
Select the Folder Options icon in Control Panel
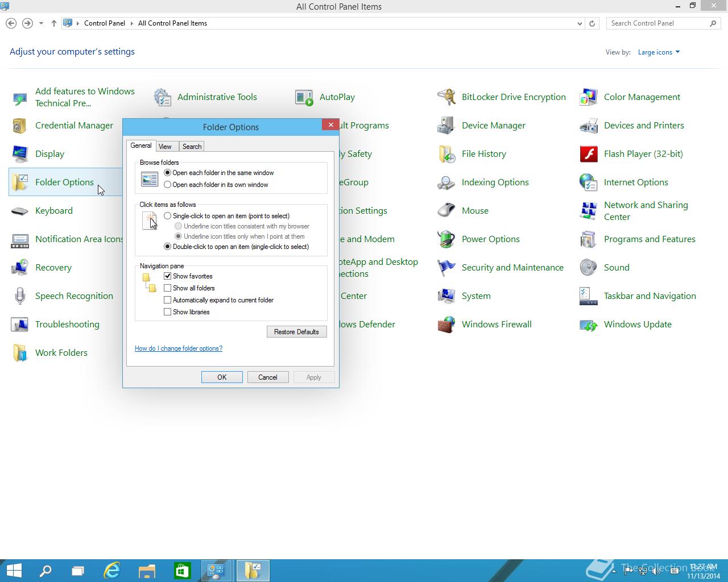[20, 182]
